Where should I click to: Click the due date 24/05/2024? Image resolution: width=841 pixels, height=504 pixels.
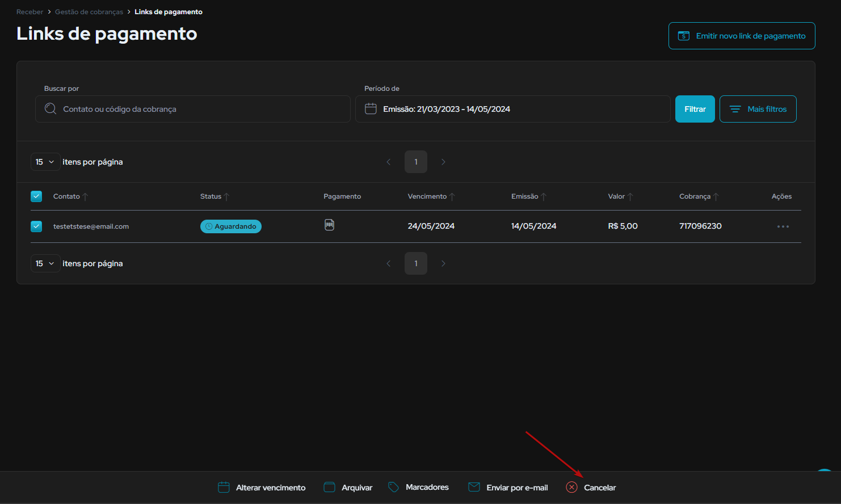(x=431, y=226)
